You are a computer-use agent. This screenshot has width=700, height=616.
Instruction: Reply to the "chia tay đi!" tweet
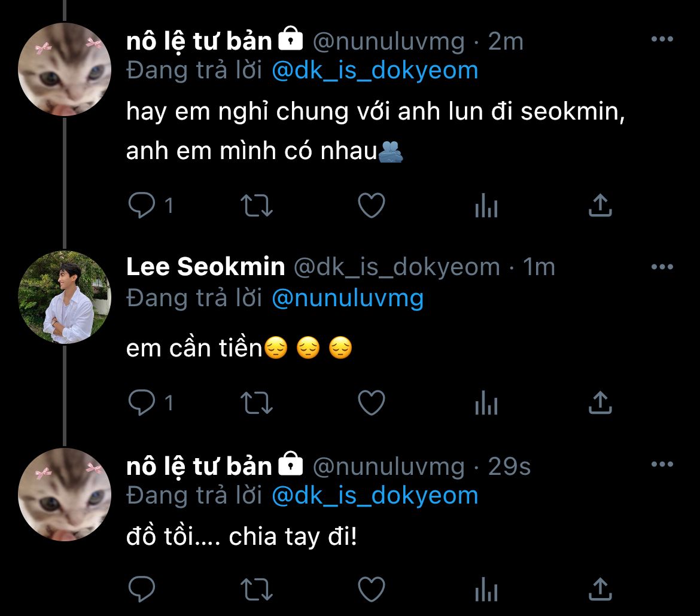pos(142,590)
